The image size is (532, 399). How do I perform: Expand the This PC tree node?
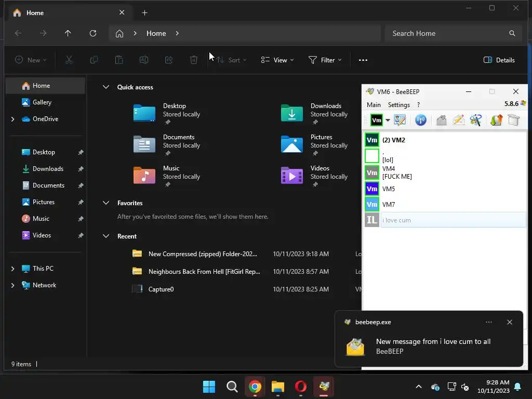tap(12, 269)
